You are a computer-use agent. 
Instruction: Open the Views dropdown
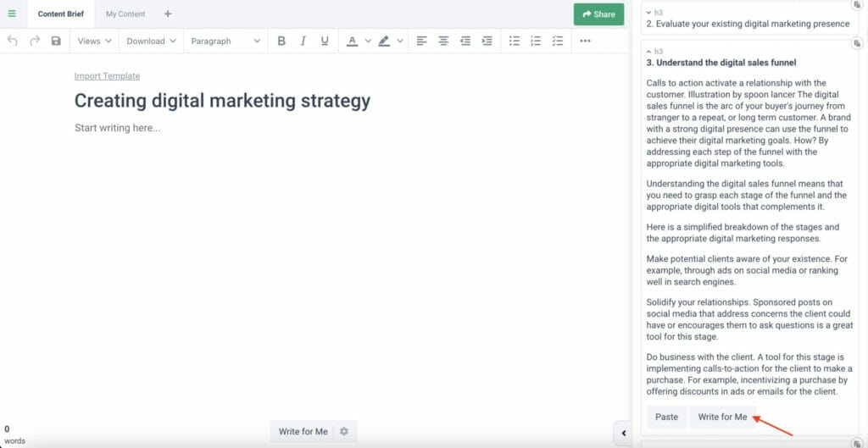click(94, 41)
